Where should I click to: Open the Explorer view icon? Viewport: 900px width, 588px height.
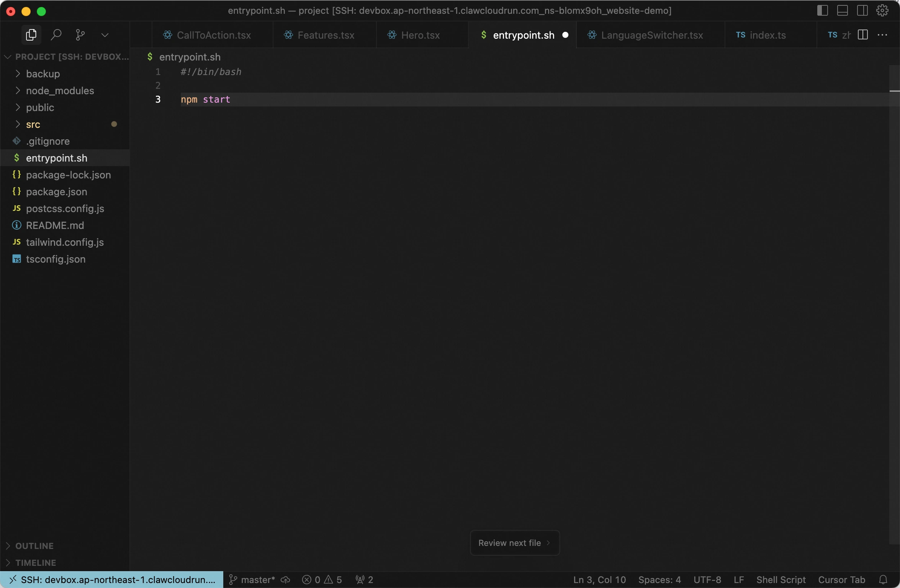click(31, 35)
